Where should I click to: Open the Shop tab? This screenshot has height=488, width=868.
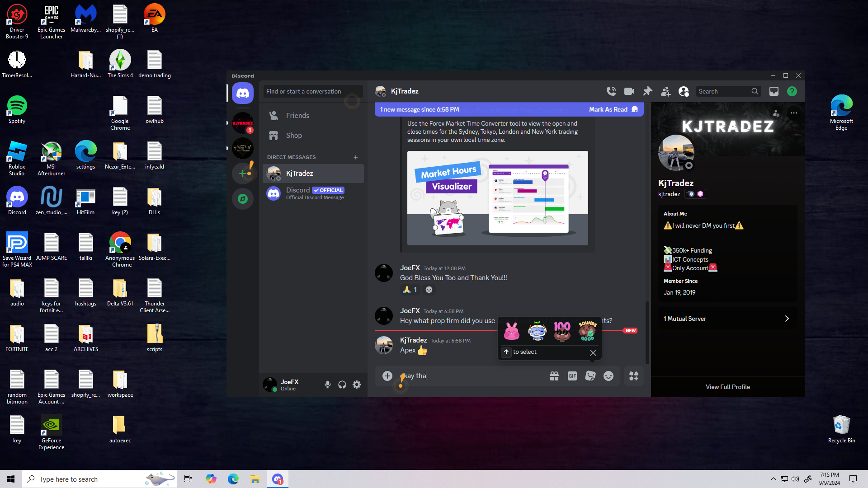coord(294,136)
